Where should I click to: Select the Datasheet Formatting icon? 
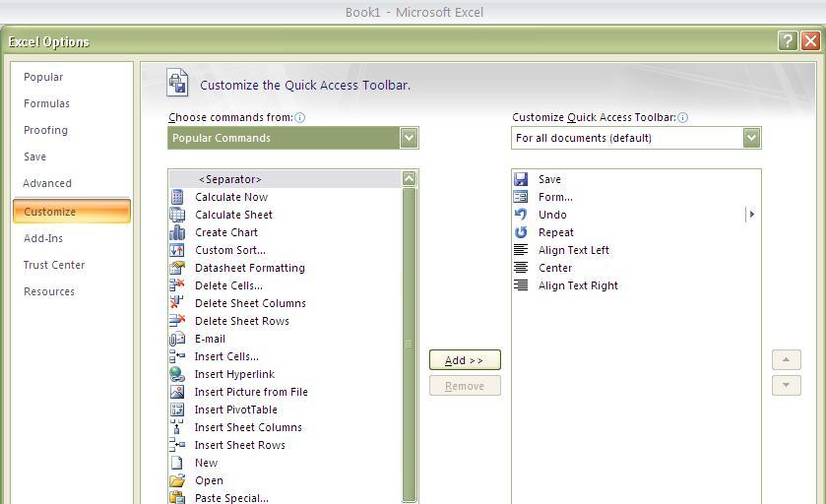[177, 268]
